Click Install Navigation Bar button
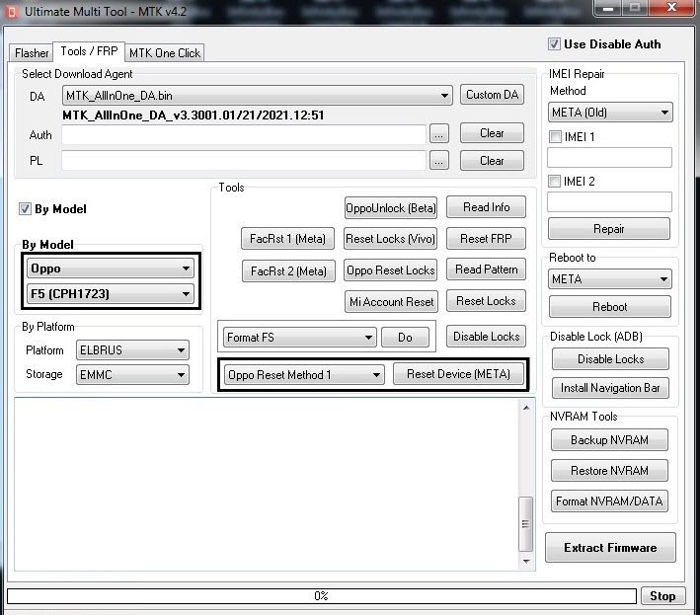This screenshot has width=700, height=615. [x=610, y=388]
